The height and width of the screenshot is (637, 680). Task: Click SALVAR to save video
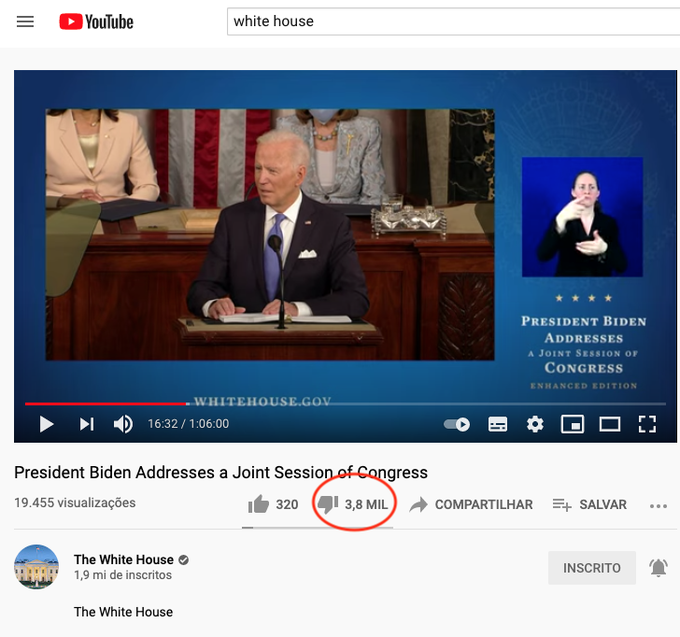(590, 504)
